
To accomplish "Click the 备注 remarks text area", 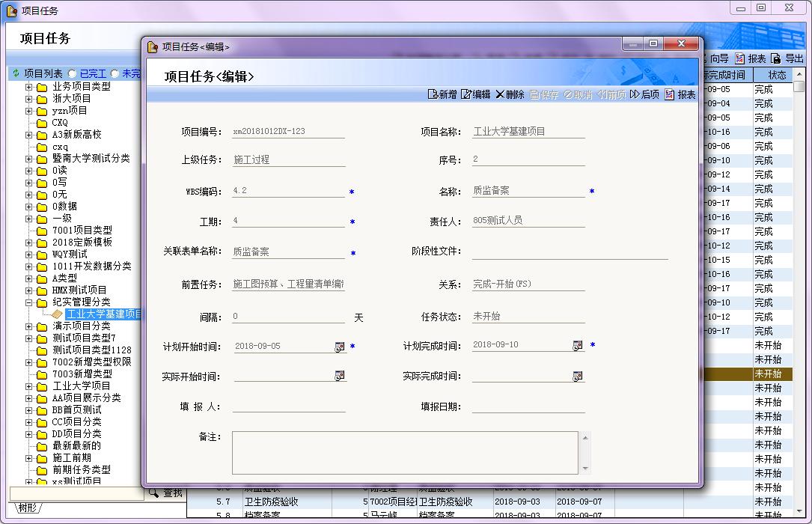I will point(405,452).
